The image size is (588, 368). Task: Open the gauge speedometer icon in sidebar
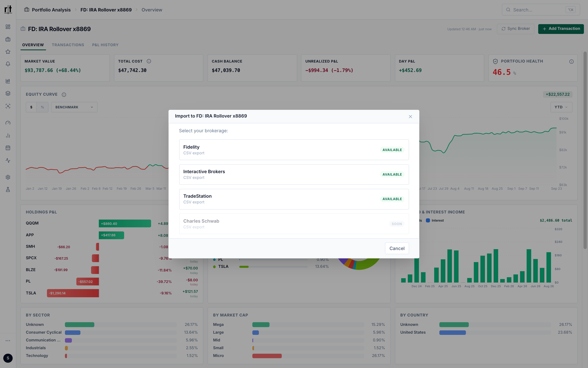point(8,123)
